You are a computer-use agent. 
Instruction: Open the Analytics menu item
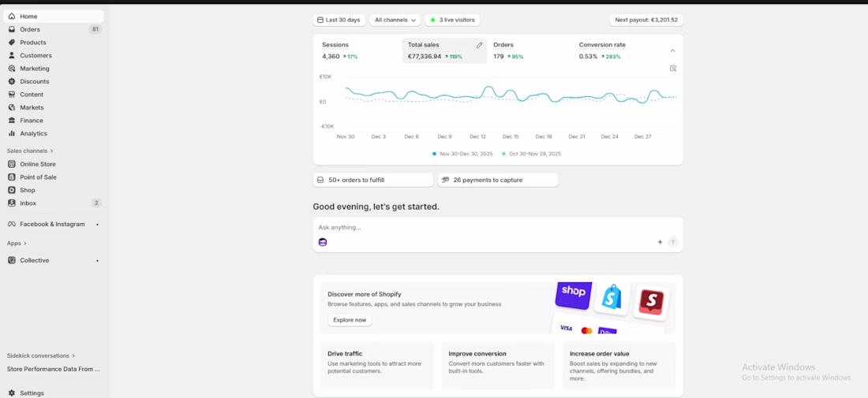click(x=53, y=133)
